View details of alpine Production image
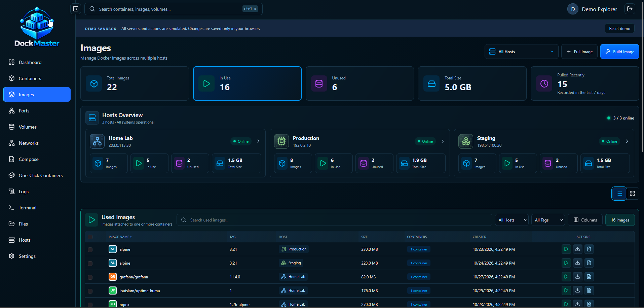The height and width of the screenshot is (308, 644). [x=589, y=249]
